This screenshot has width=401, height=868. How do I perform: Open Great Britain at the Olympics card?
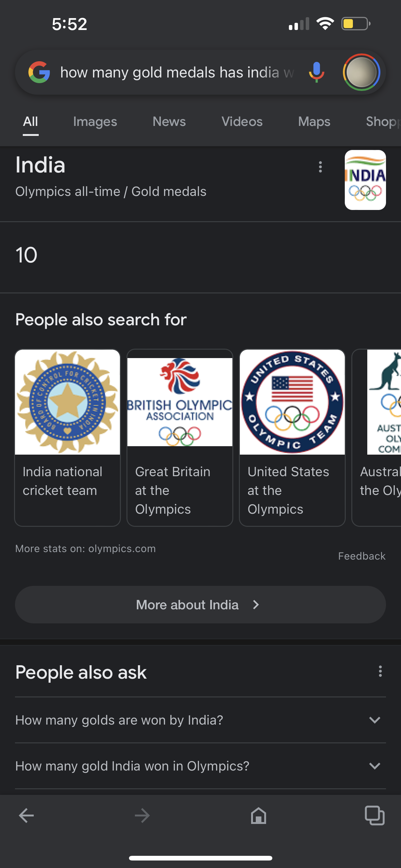[x=180, y=438]
